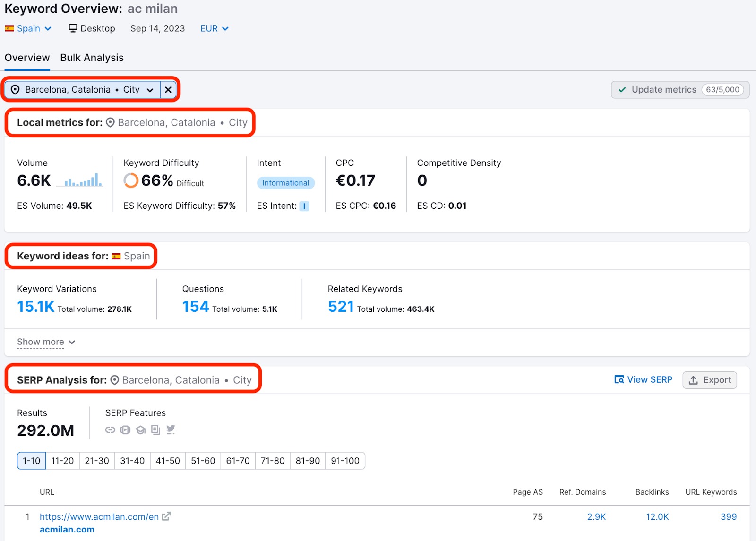Switch to the Overview tab
Viewport: 756px width, 541px height.
[x=27, y=58]
